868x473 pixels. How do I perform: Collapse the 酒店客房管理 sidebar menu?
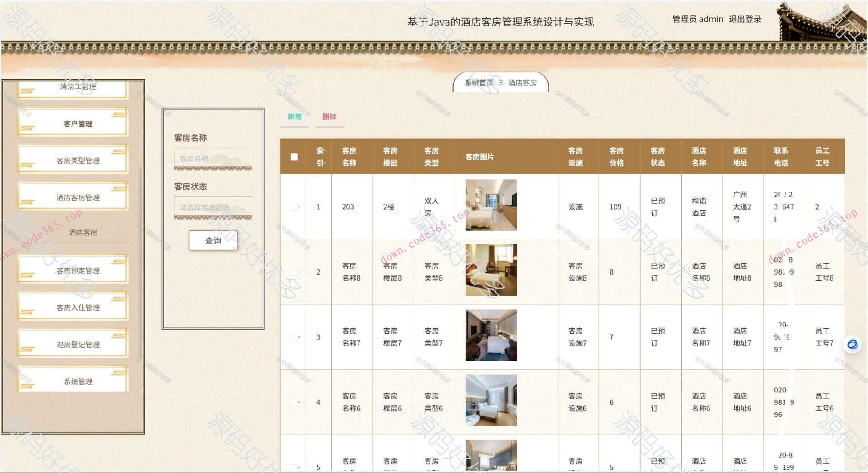pos(73,197)
